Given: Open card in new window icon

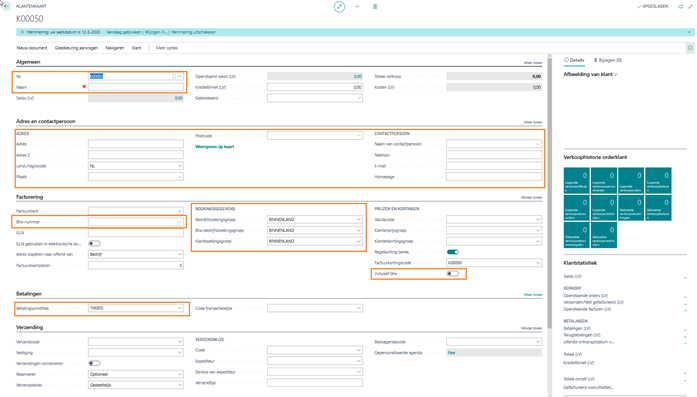Looking at the screenshot, I should (x=681, y=7).
